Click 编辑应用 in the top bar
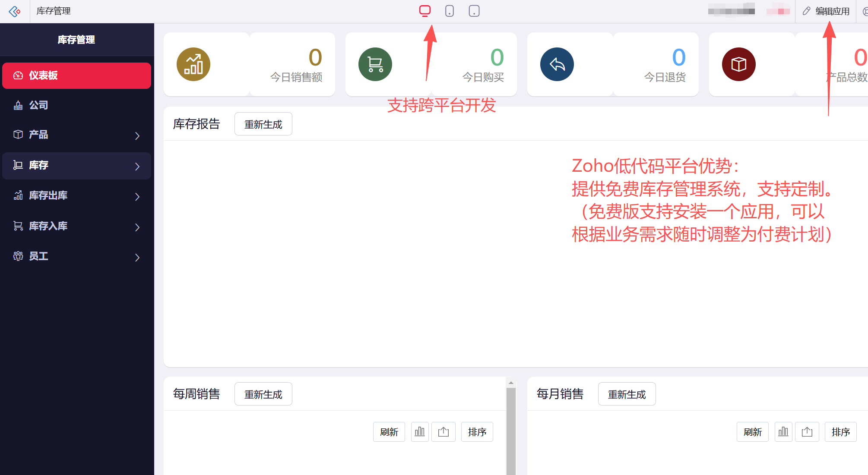Image resolution: width=868 pixels, height=475 pixels. click(827, 11)
